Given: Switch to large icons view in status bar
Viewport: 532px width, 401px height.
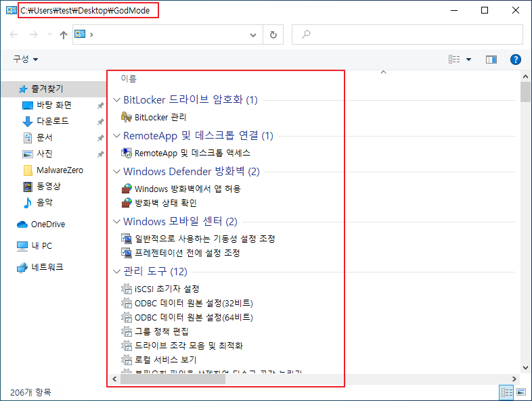Looking at the screenshot, I should [521, 392].
